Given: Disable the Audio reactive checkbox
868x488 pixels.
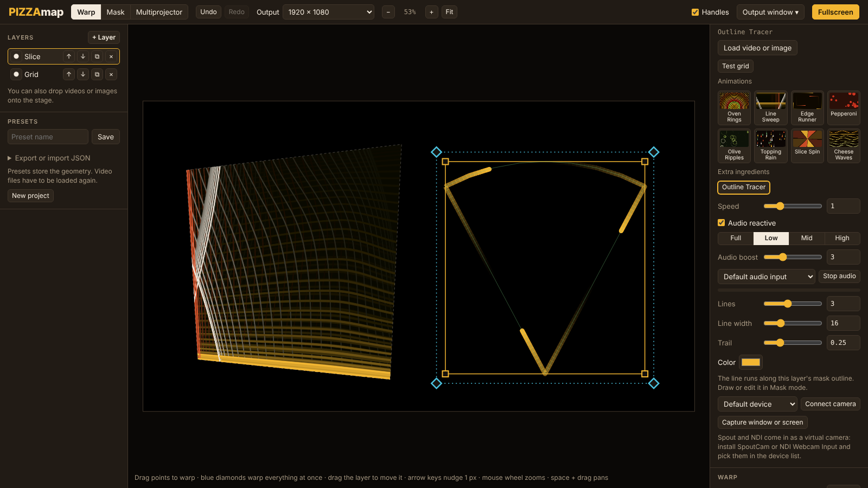Looking at the screenshot, I should 721,223.
